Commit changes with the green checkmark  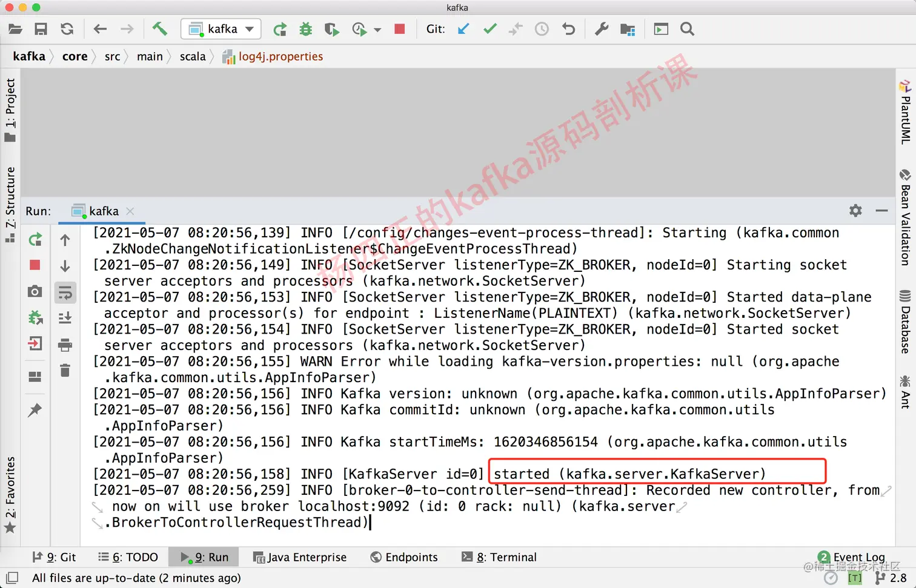[x=490, y=28]
